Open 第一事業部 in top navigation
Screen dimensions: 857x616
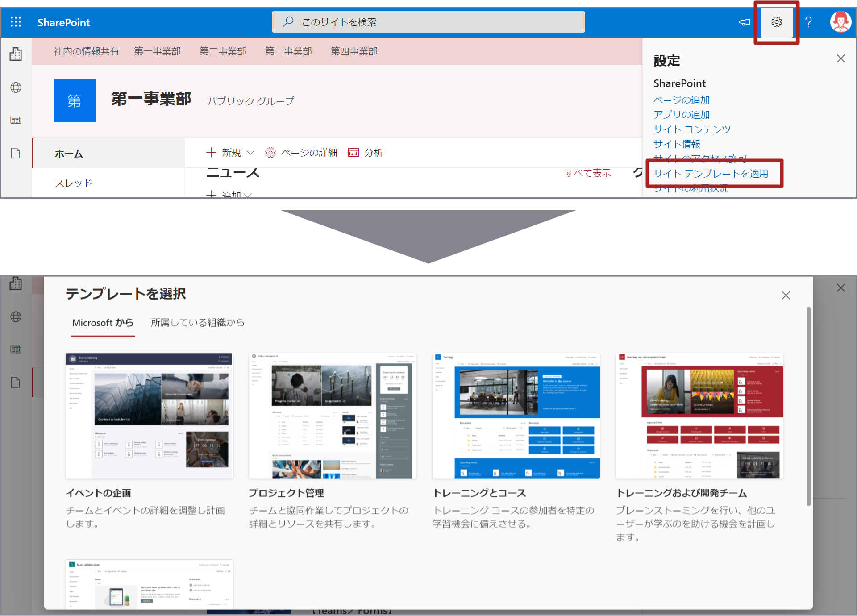(x=157, y=51)
